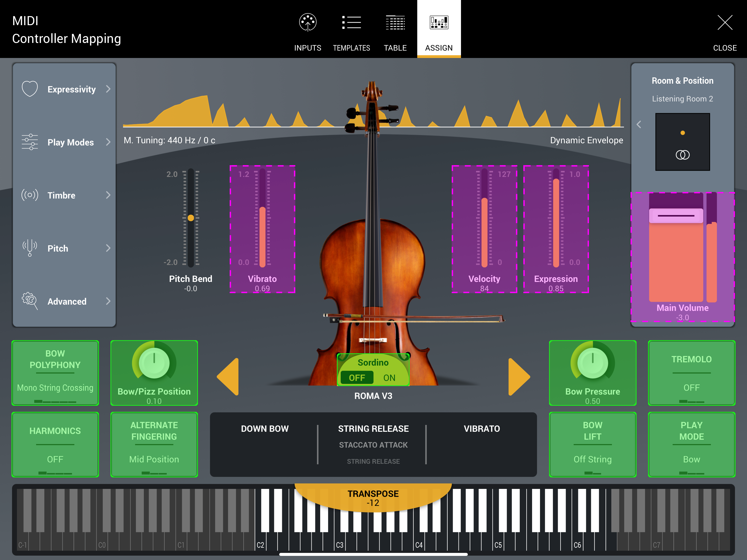Expand the Expressivity section chevron
Viewport: 747px width, 560px height.
[x=108, y=89]
